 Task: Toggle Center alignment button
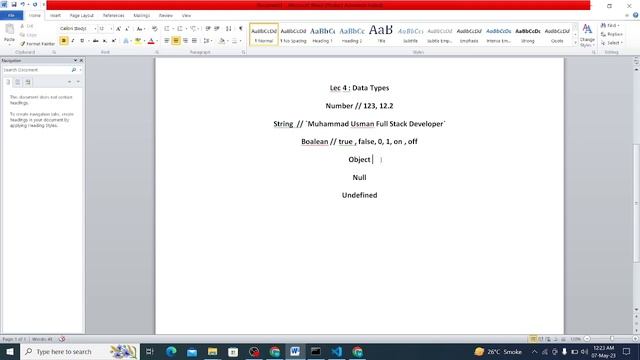coord(176,41)
